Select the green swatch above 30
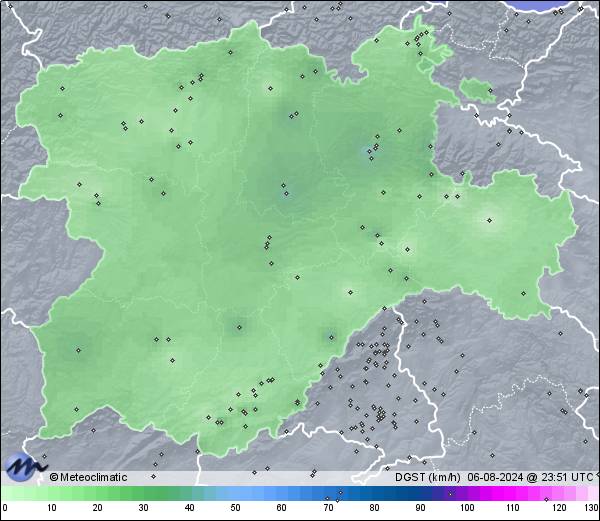Screen dimensions: 600x521 (x=143, y=493)
